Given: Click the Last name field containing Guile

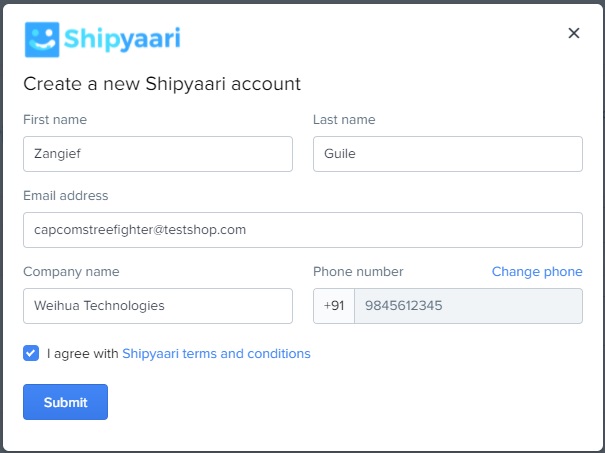Looking at the screenshot, I should tap(448, 154).
